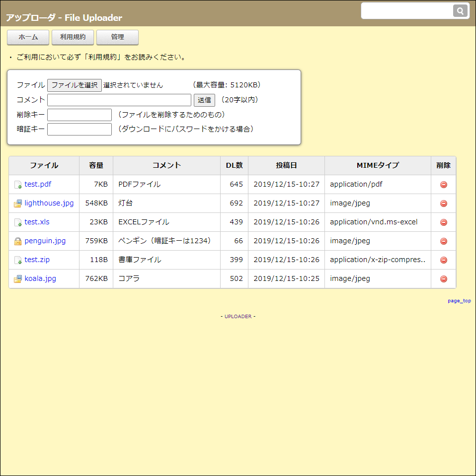The image size is (476, 476).
Task: Click the page_top link
Action: (459, 300)
